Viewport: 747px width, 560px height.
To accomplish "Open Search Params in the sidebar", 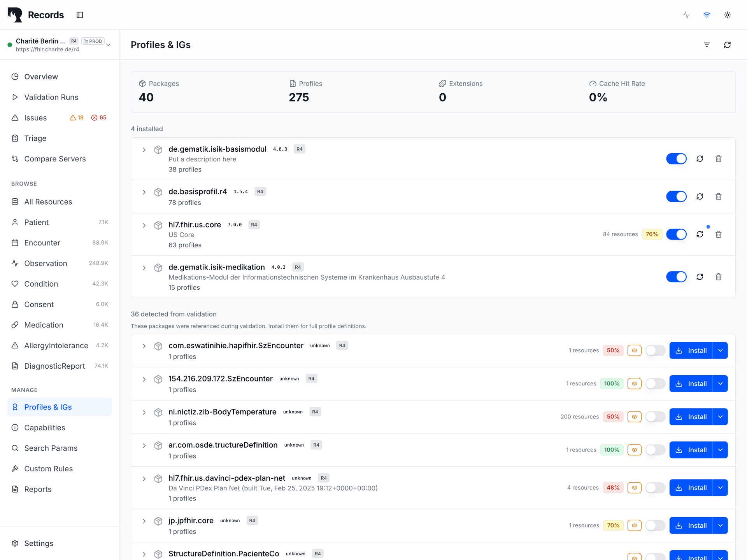I will coord(60,448).
